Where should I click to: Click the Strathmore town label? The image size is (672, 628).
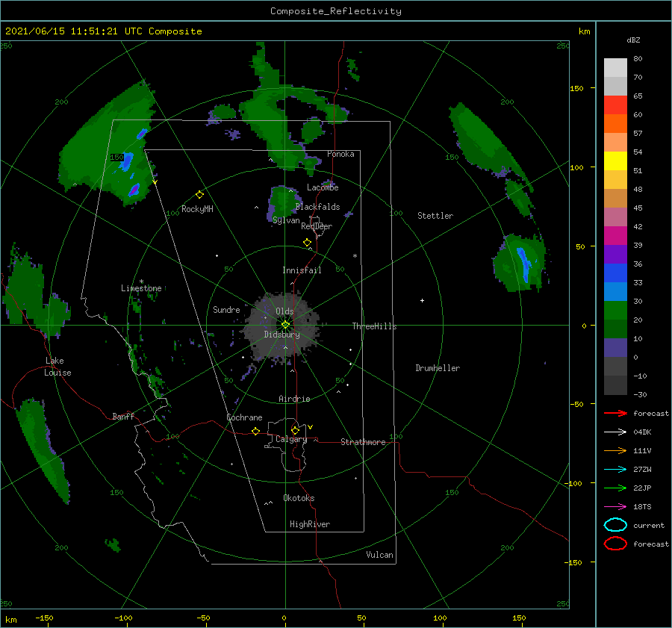pyautogui.click(x=363, y=442)
